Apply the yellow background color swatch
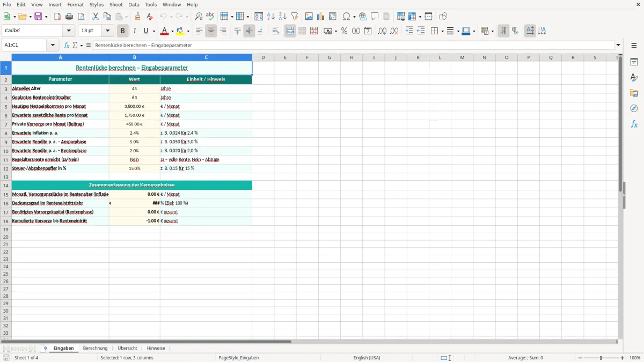 (180, 31)
